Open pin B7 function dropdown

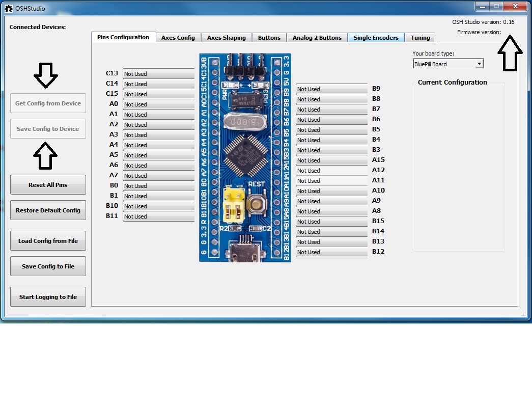click(332, 110)
